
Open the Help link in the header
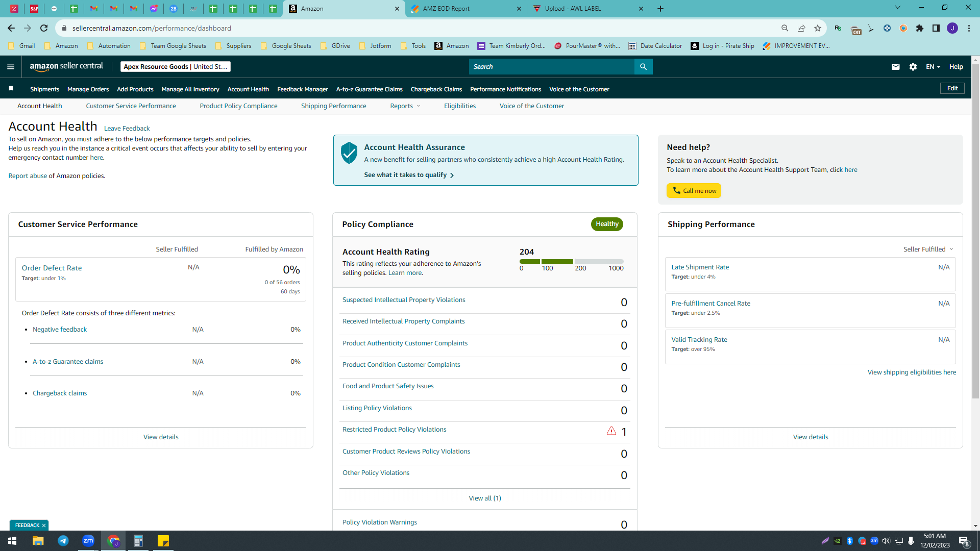pos(956,67)
